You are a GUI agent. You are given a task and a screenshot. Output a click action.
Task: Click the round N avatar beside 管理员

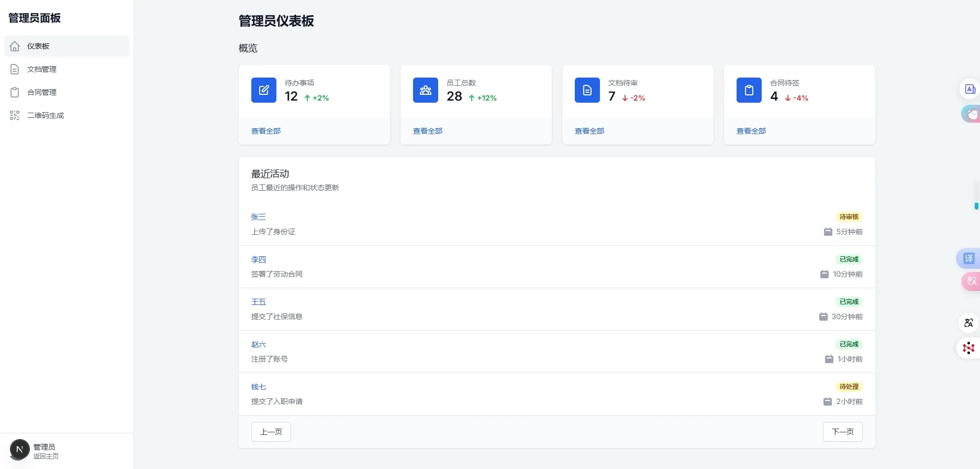tap(20, 450)
